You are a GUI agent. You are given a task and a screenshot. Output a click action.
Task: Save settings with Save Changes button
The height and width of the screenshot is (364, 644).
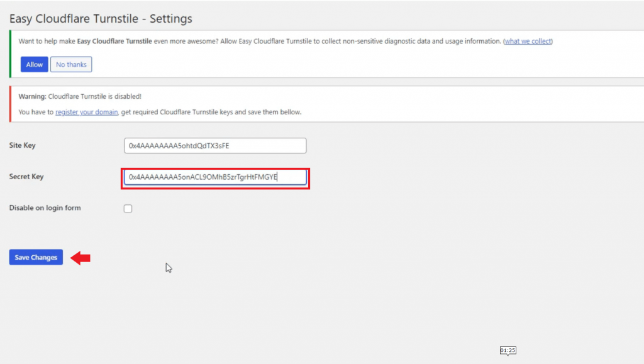pyautogui.click(x=36, y=257)
